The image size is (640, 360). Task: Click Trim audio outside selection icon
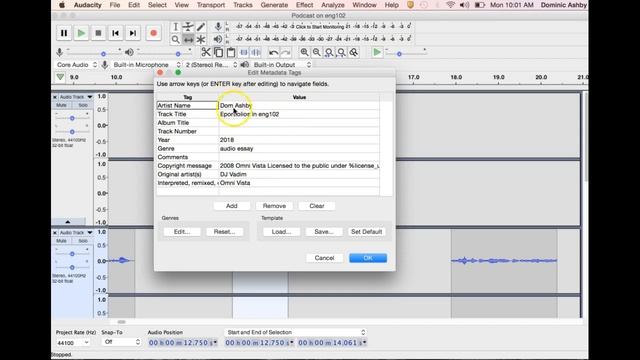[x=244, y=52]
